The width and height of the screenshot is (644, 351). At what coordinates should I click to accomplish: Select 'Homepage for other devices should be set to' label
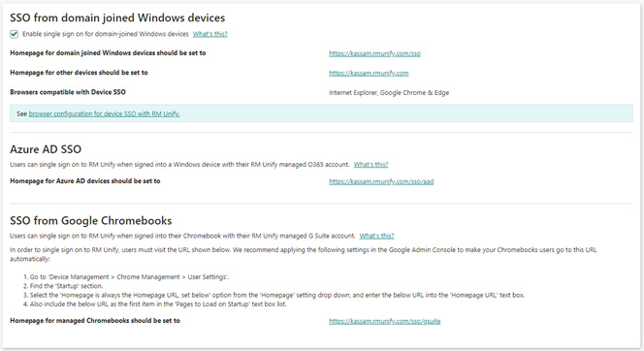click(x=79, y=73)
